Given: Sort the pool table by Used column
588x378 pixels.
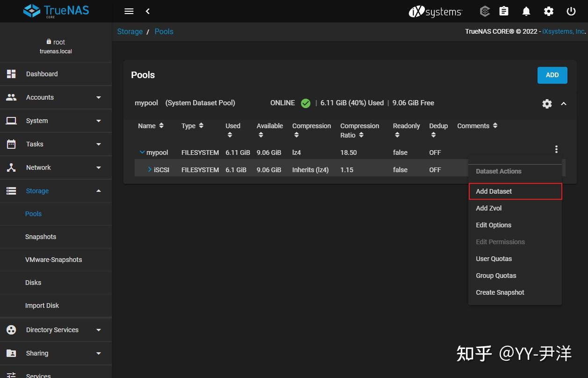Looking at the screenshot, I should (229, 135).
